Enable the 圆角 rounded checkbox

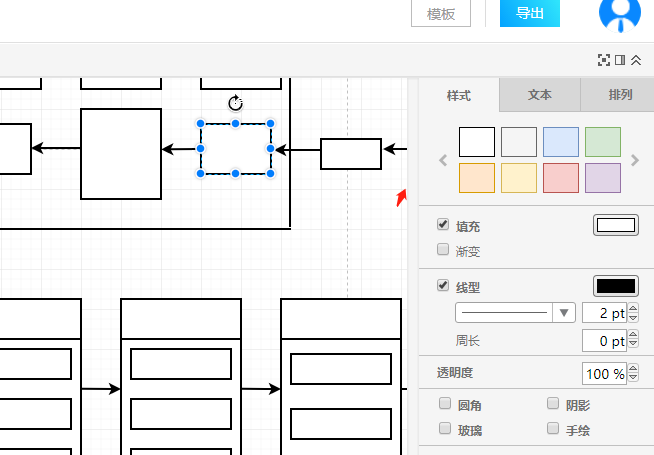[x=445, y=403]
